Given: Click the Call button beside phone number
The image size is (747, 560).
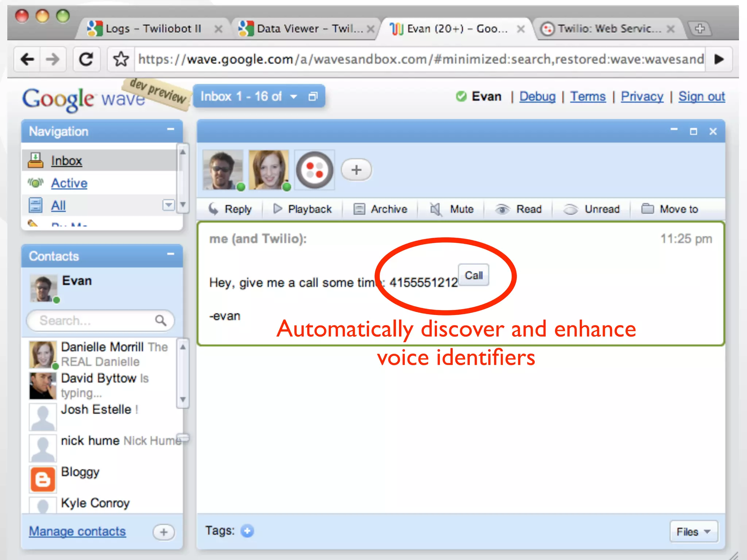Looking at the screenshot, I should 473,275.
